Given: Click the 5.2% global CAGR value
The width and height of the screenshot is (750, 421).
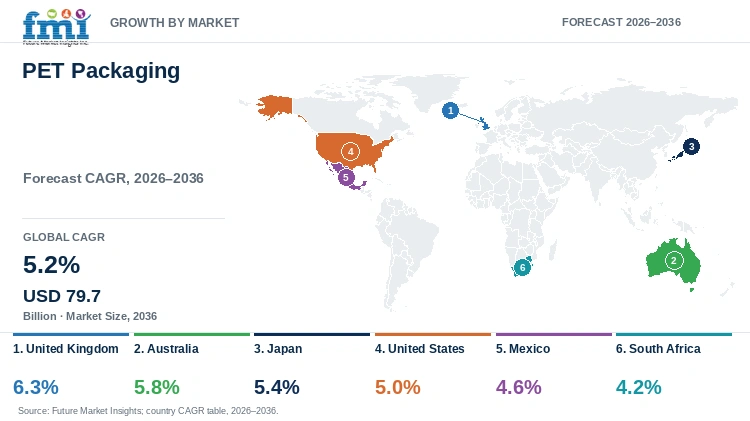Looking at the screenshot, I should click(52, 265).
